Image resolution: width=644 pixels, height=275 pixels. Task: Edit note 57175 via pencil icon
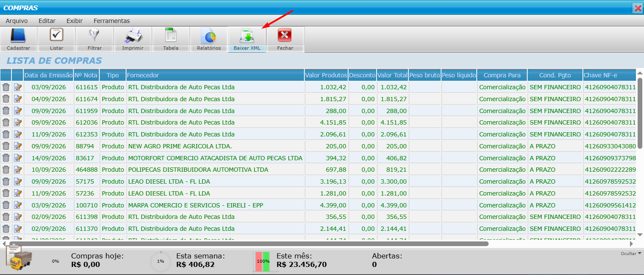point(17,181)
